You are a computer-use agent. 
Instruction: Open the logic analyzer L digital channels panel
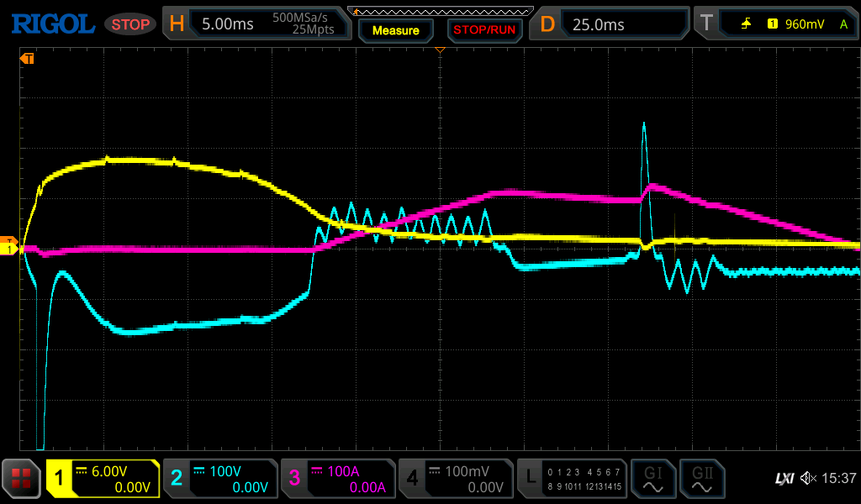pos(573,479)
